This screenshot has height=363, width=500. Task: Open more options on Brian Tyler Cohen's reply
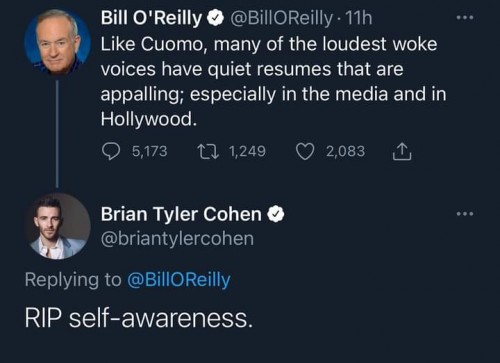465,213
